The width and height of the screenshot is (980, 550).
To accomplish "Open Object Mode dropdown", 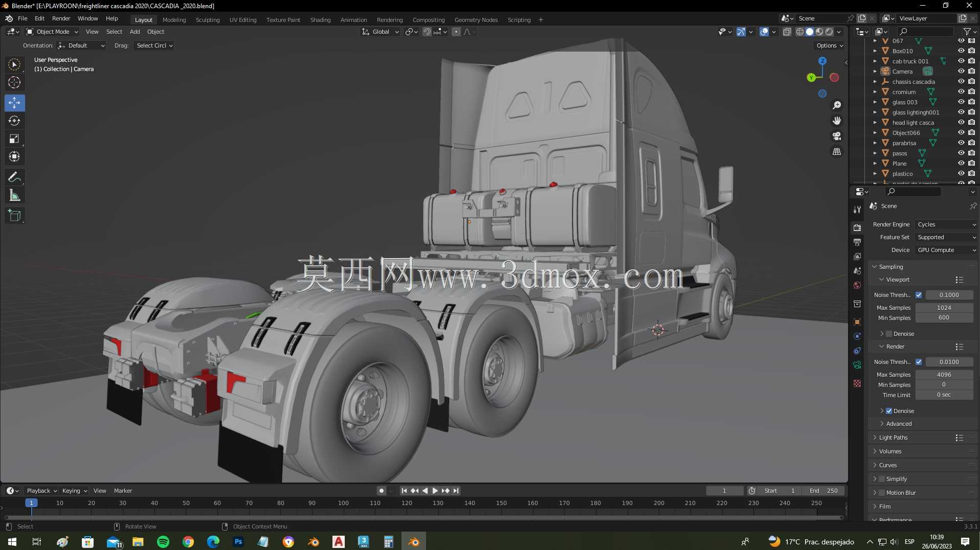I will point(52,32).
